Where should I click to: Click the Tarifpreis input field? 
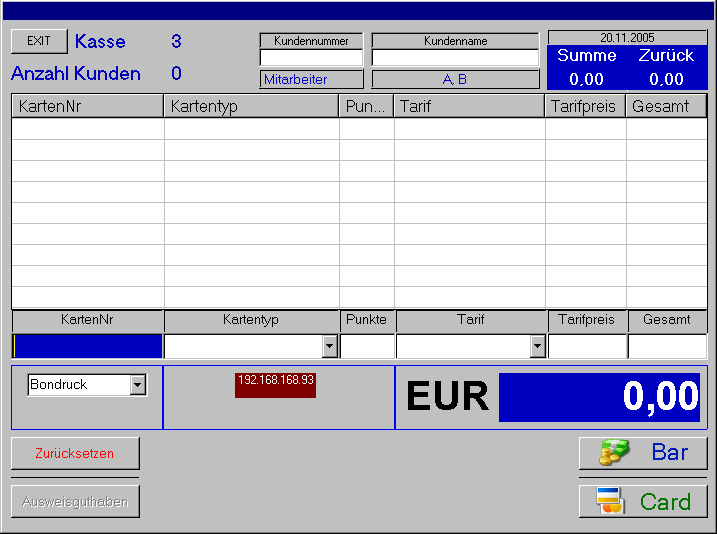587,346
